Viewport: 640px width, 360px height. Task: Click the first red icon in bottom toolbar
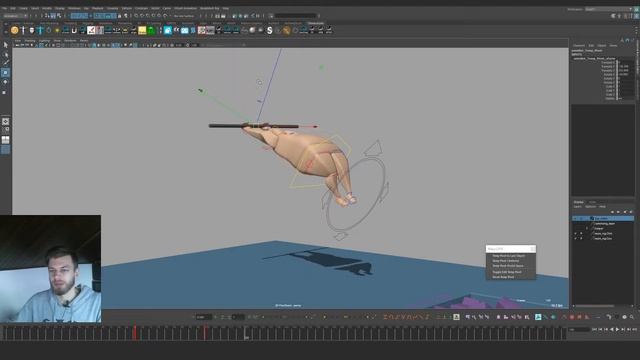[572, 317]
